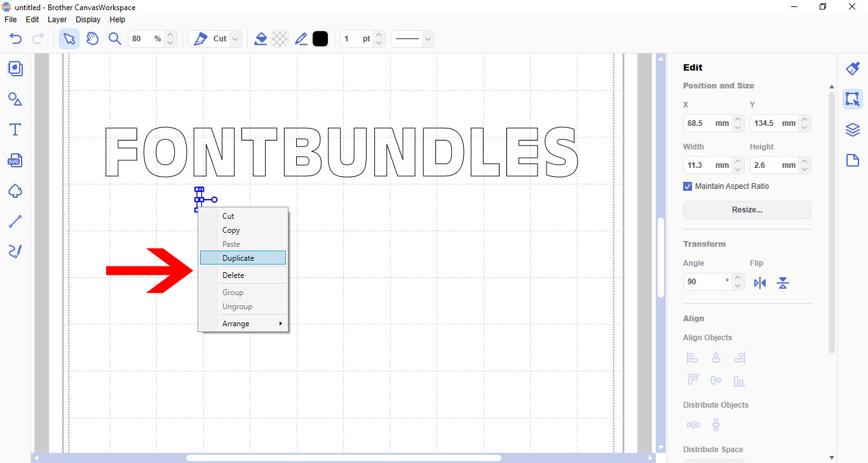Screen dimensions: 868x463
Task: Choose Copy from context menu
Action: tap(243, 230)
